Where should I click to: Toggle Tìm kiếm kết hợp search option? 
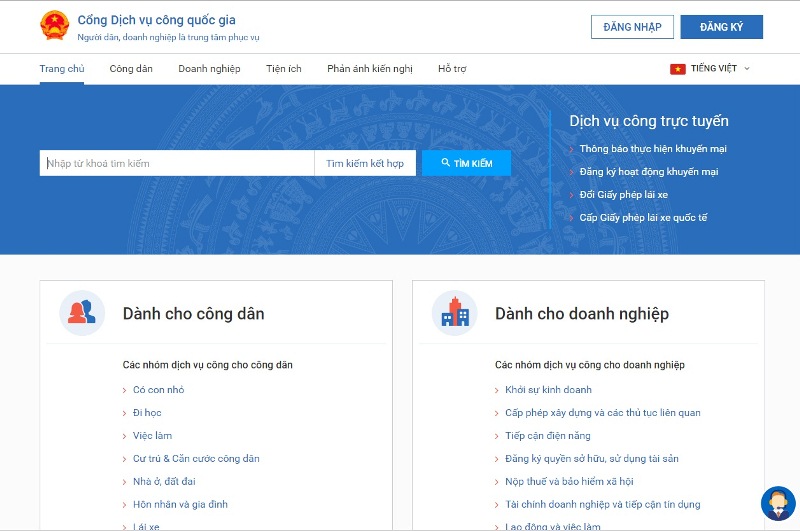365,163
